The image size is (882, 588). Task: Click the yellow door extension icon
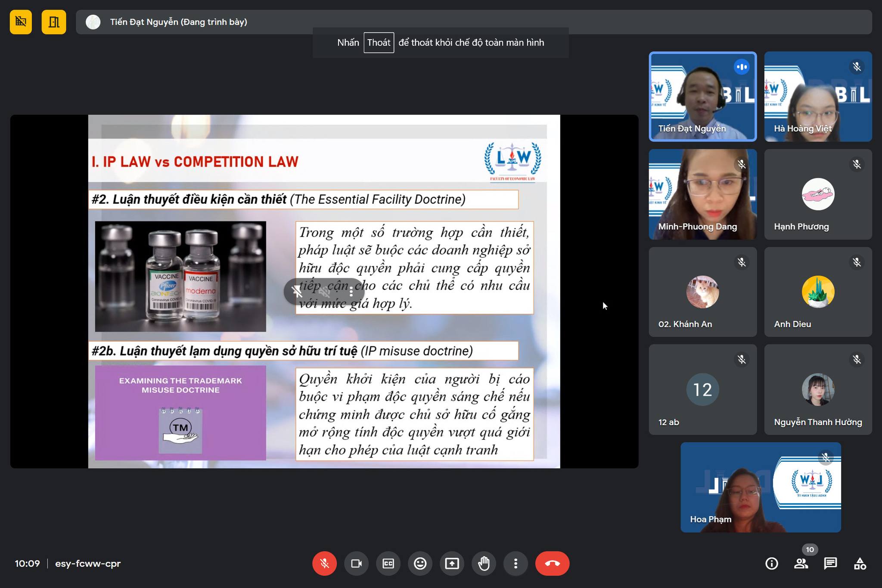coord(54,22)
